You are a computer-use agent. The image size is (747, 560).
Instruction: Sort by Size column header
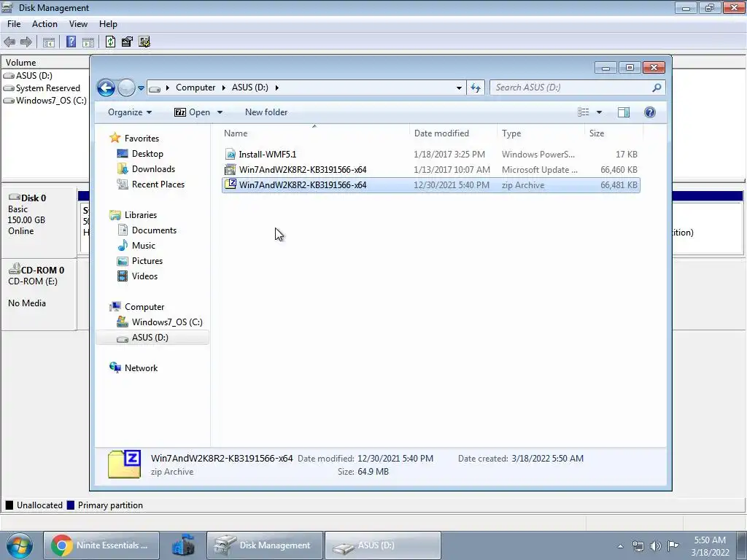(614, 133)
